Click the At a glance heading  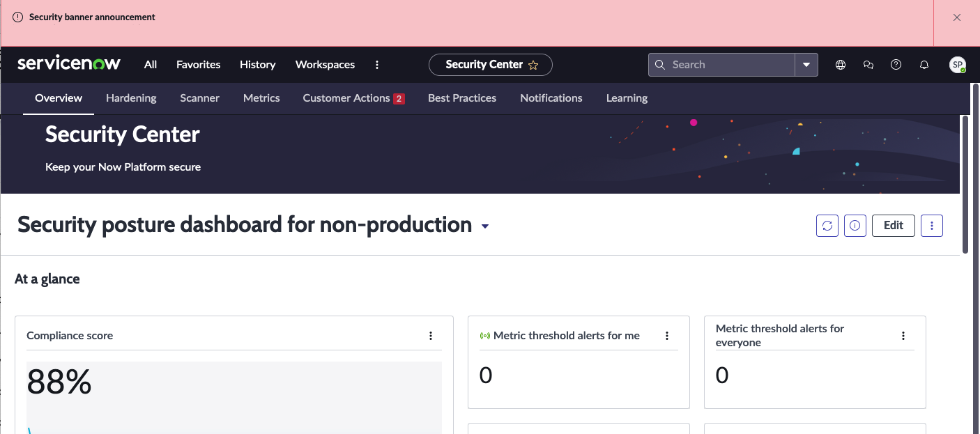point(47,279)
